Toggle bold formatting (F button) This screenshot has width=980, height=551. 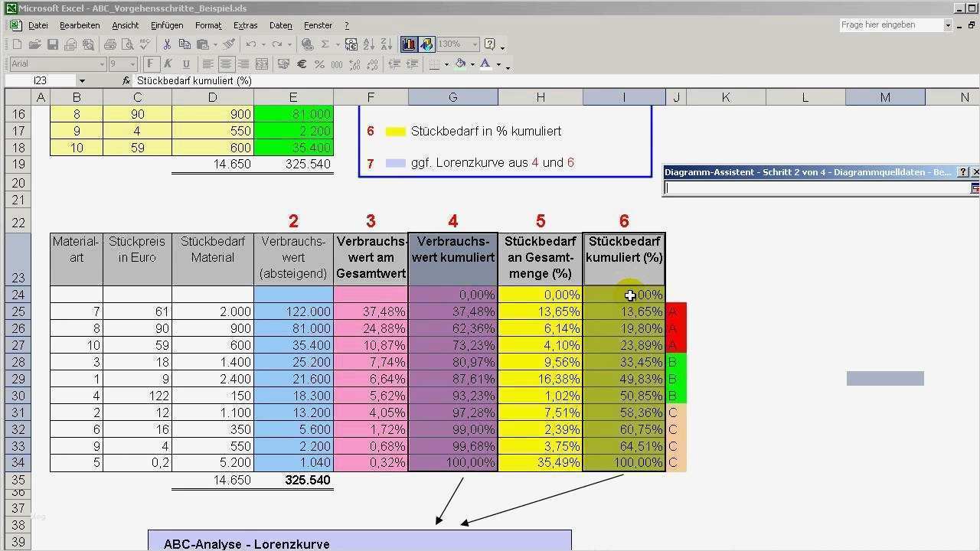click(x=151, y=64)
